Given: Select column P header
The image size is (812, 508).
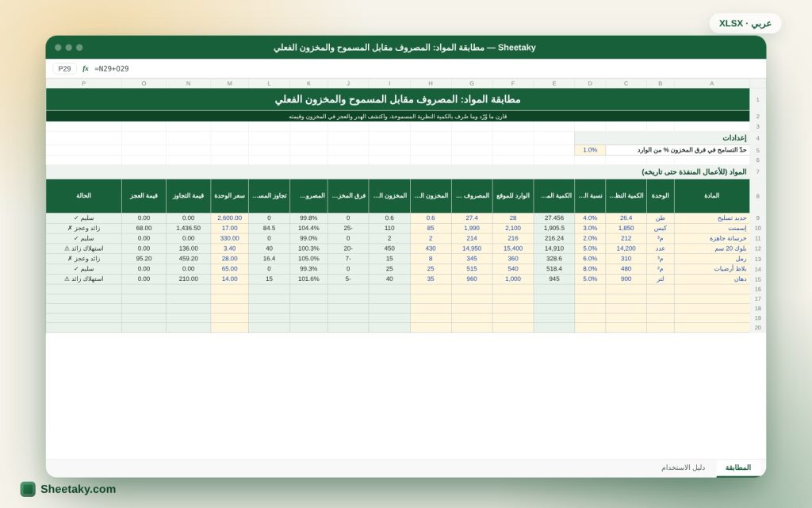Looking at the screenshot, I should coord(84,83).
